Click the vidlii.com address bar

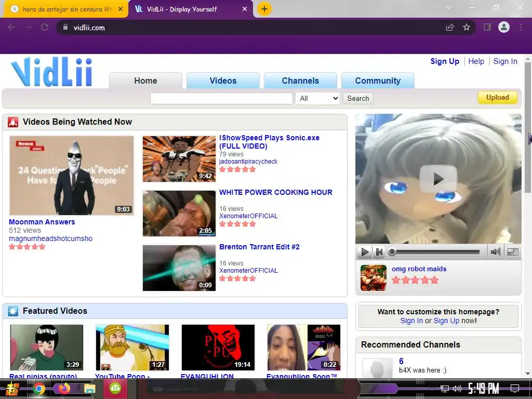pyautogui.click(x=251, y=27)
